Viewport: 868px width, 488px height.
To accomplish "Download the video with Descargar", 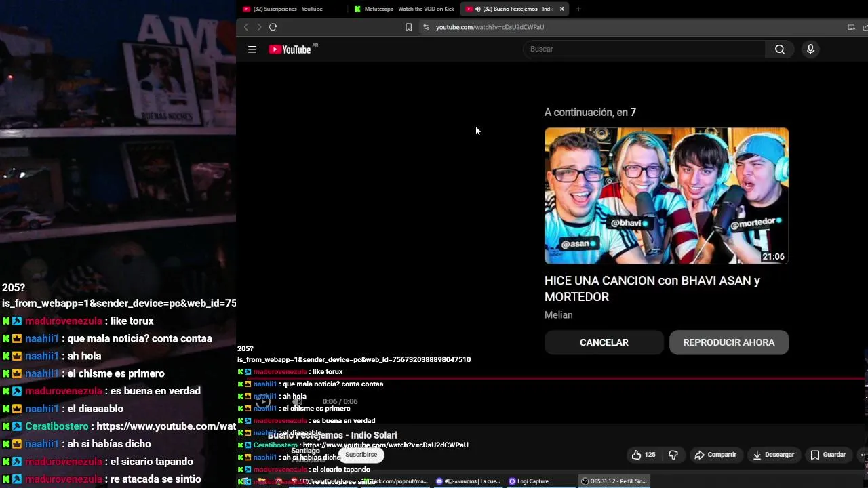I will 772,455.
